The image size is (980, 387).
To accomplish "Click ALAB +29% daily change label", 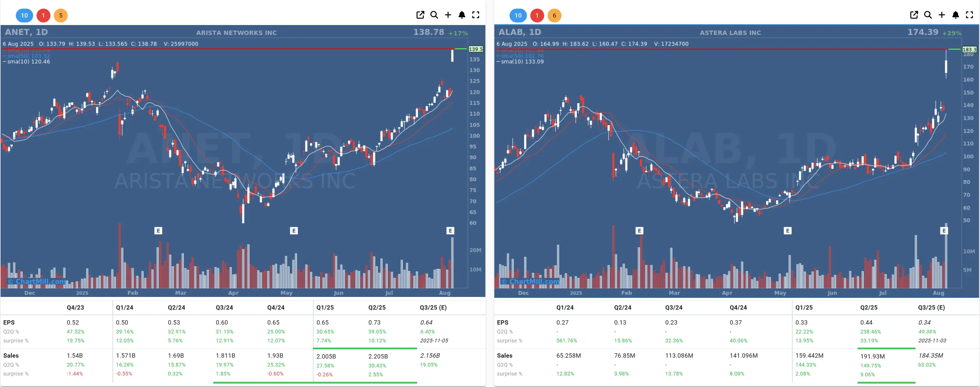I will click(952, 33).
